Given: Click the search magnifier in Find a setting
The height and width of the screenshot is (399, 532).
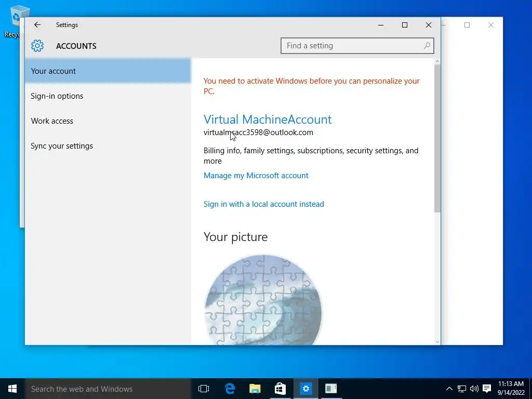Looking at the screenshot, I should pyautogui.click(x=427, y=46).
